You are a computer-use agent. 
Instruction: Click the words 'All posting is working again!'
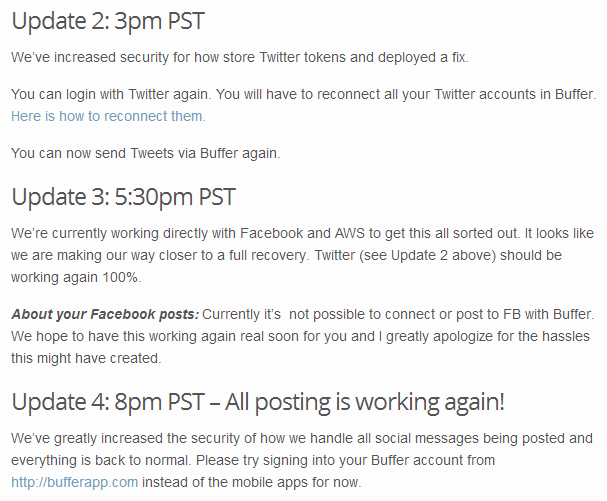click(x=365, y=402)
